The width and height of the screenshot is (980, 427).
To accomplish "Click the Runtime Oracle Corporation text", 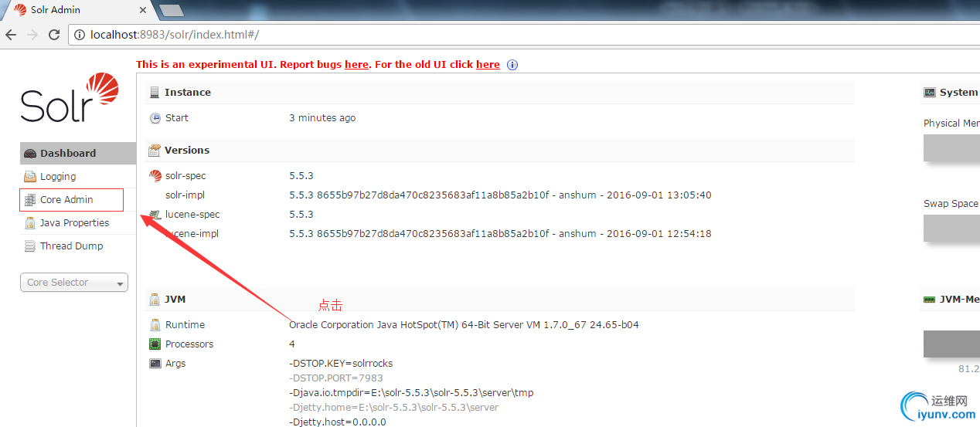I will [x=464, y=325].
